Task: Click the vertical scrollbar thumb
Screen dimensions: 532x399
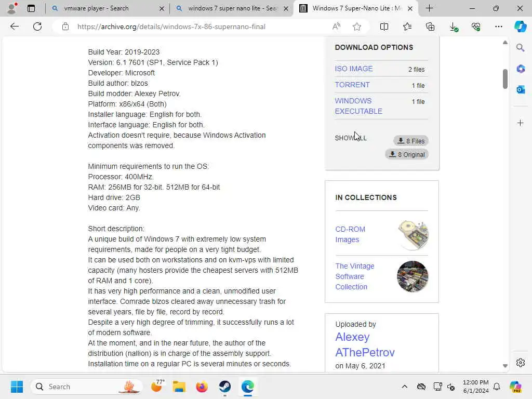Action: point(505,79)
